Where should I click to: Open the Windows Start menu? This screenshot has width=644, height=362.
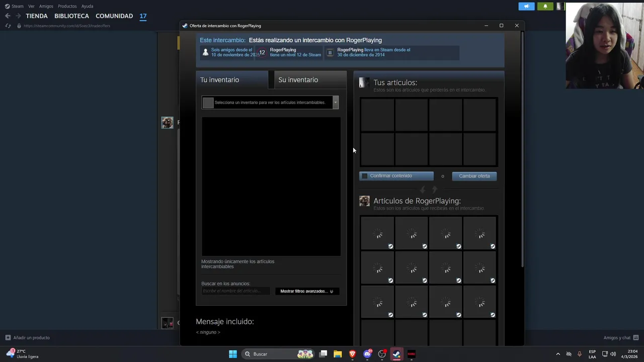point(233,354)
